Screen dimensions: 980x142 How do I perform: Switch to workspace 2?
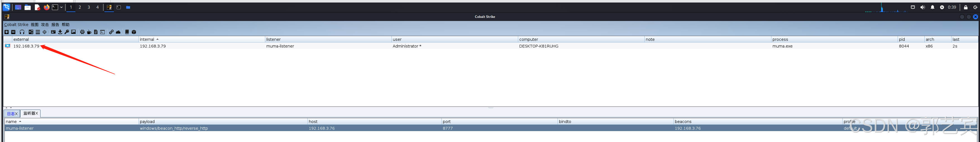pos(80,7)
